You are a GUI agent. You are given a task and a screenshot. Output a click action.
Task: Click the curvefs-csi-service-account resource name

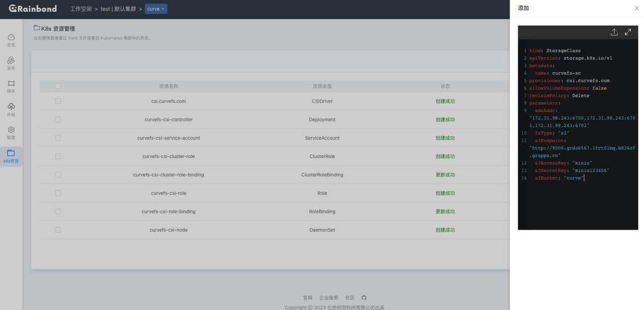coord(169,138)
